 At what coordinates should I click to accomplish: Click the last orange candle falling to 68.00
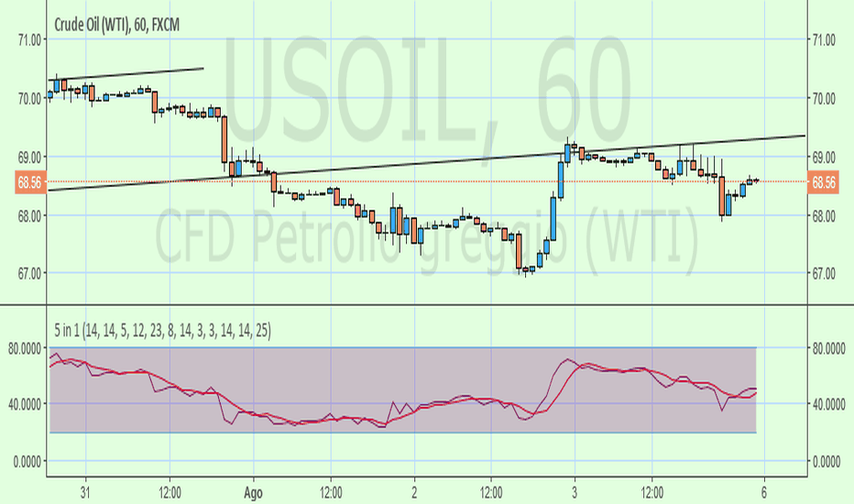tap(722, 195)
